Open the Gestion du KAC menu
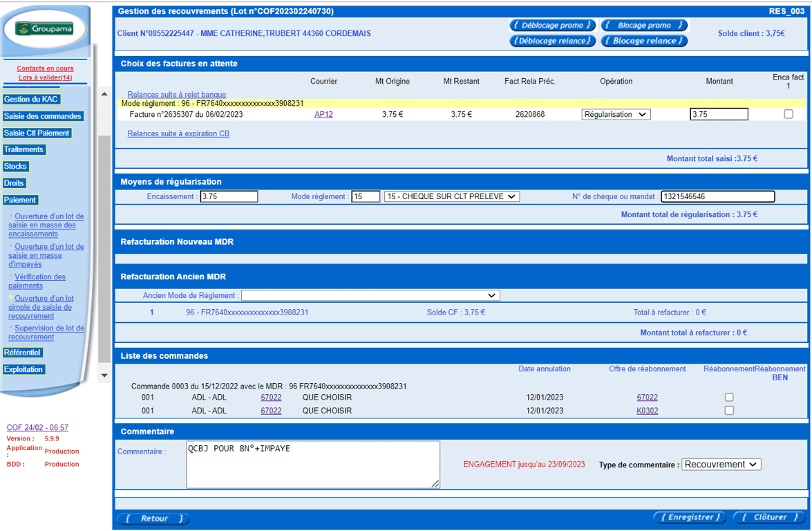812x531 pixels. pos(31,100)
